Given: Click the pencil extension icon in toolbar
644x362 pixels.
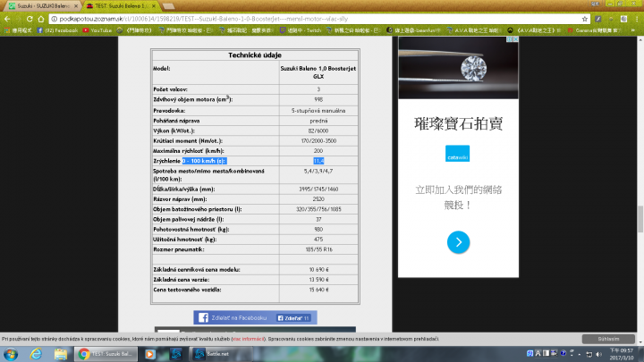Looking at the screenshot, I should coord(598,19).
